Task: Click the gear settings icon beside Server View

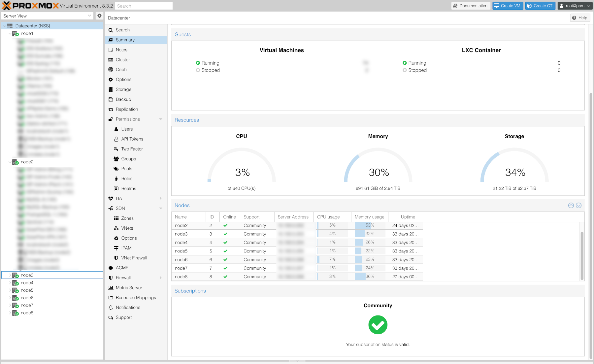Action: tap(99, 16)
